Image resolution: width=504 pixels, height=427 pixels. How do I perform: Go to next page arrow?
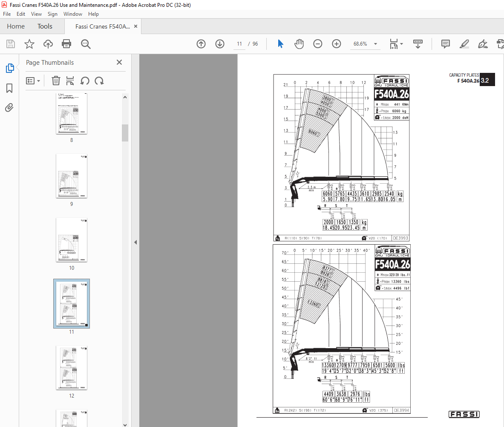click(x=220, y=44)
